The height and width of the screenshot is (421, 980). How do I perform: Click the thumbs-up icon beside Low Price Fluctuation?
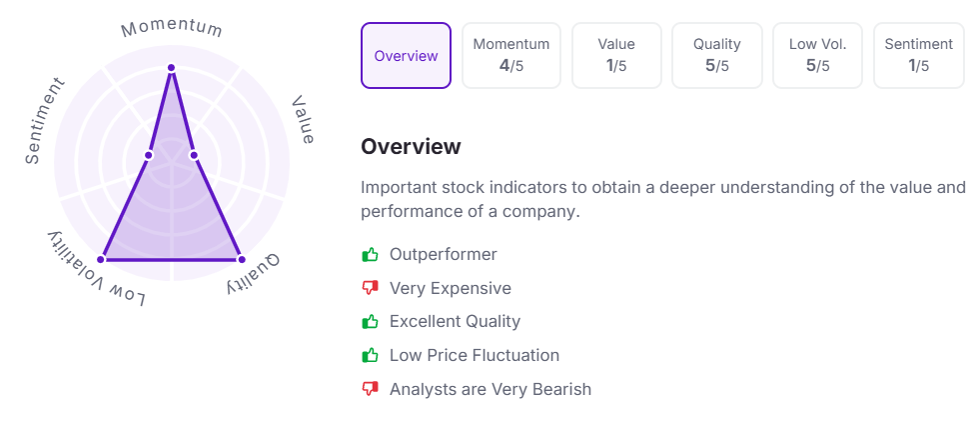(370, 355)
